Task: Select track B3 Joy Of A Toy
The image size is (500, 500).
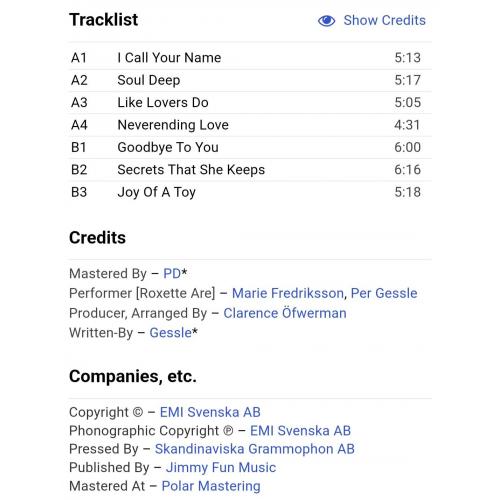Action: (250, 192)
